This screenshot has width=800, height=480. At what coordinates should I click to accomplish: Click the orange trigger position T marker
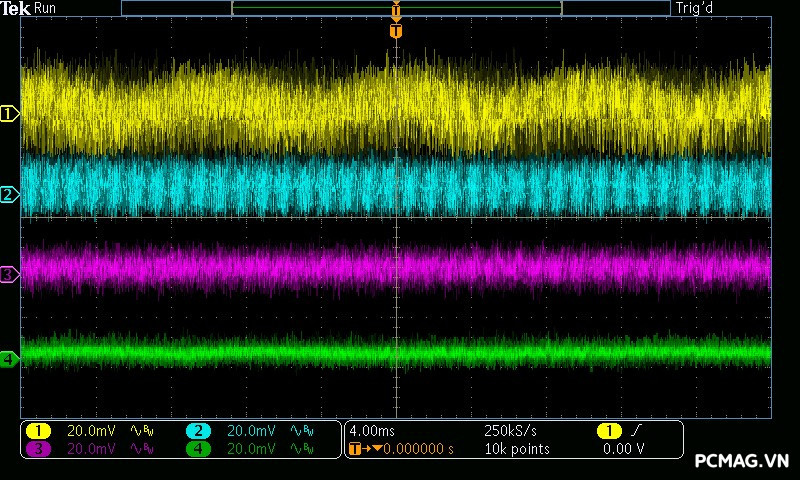(396, 31)
